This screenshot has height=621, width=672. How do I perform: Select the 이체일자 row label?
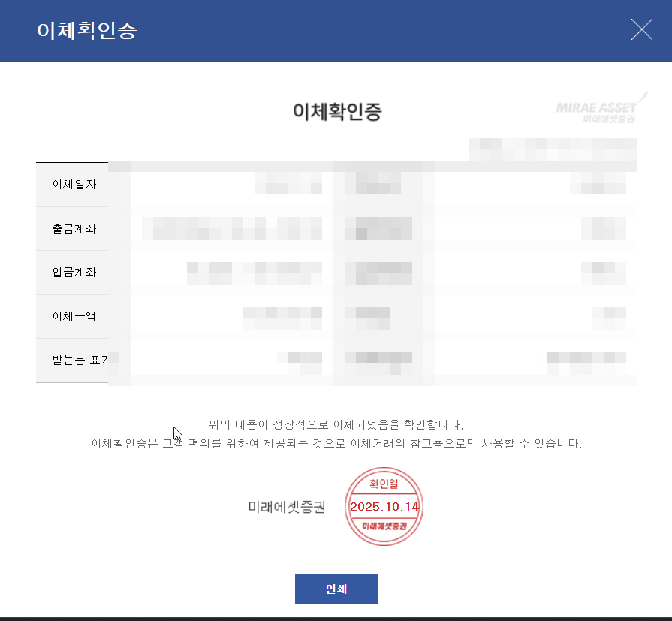coord(74,184)
